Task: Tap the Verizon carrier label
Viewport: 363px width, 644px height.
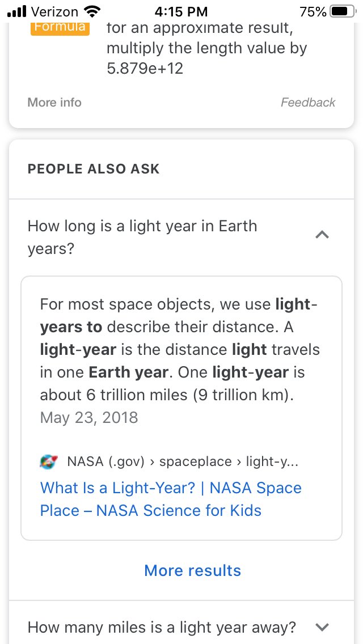Action: point(54,11)
